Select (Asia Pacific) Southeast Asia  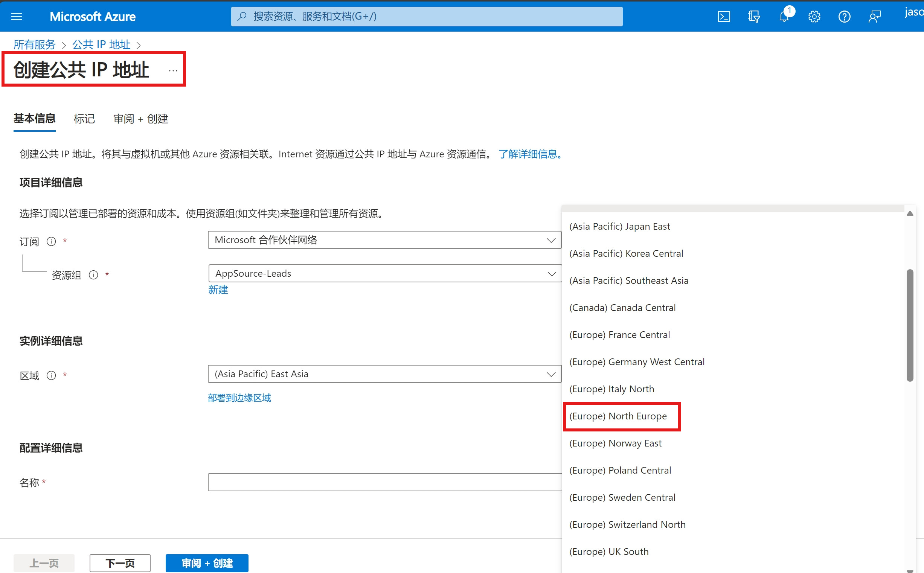733,280
